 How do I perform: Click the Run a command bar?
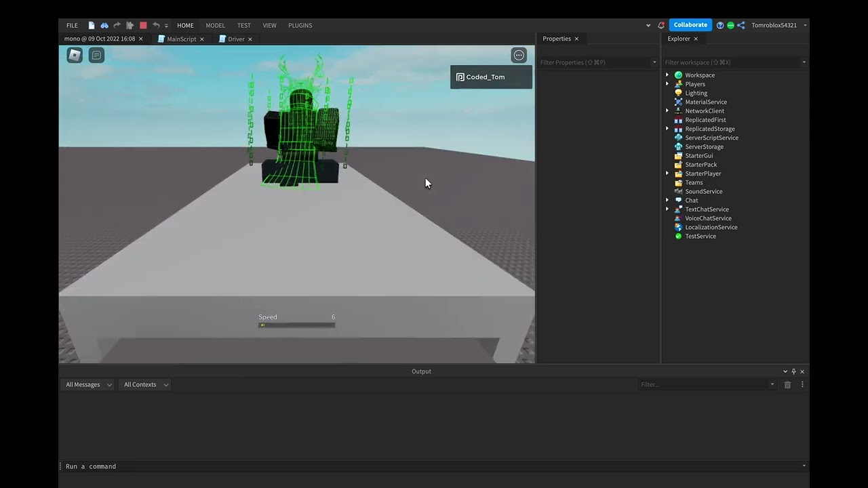[434, 466]
